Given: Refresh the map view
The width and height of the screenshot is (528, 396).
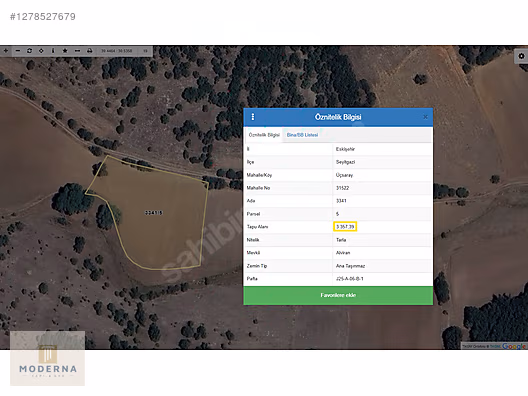Looking at the screenshot, I should [29, 51].
